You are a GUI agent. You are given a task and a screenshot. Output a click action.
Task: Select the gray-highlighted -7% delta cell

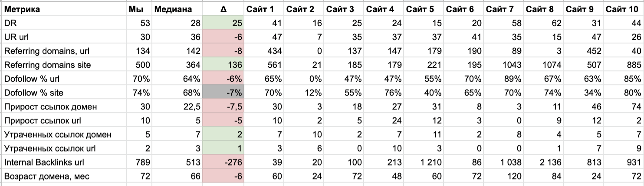click(223, 93)
